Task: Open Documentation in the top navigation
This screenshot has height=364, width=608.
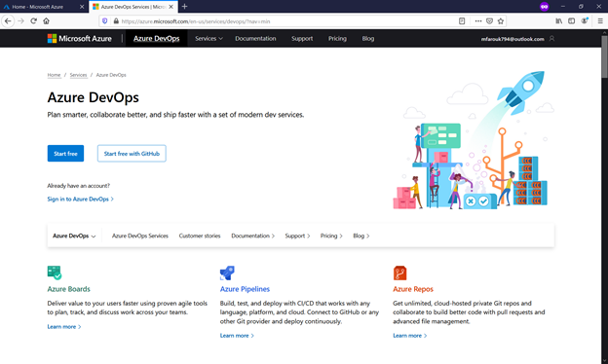Action: point(255,38)
